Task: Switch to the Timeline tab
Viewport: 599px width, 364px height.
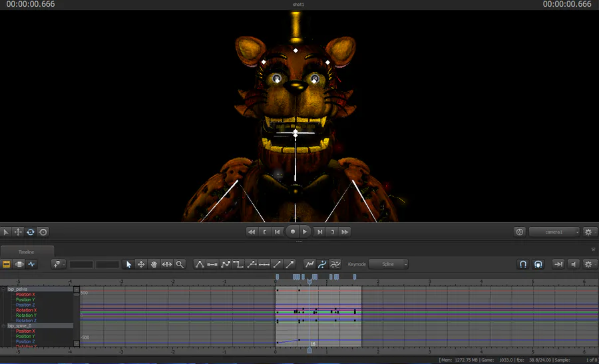Action: [x=27, y=252]
